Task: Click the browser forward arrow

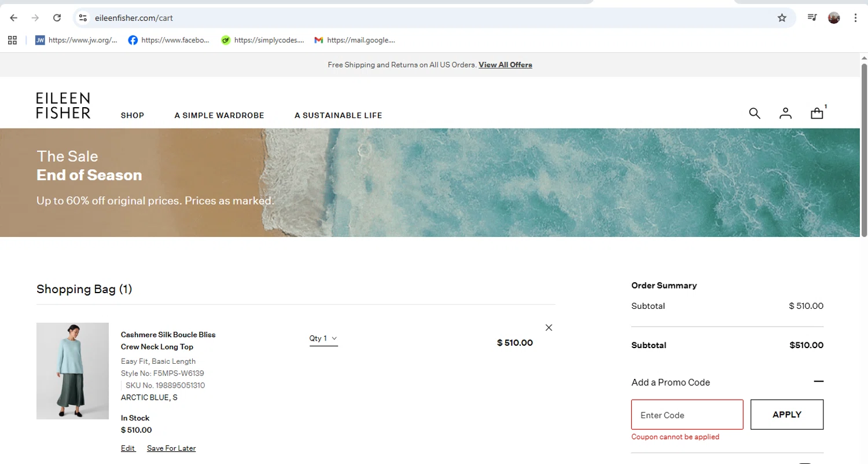Action: click(x=35, y=18)
